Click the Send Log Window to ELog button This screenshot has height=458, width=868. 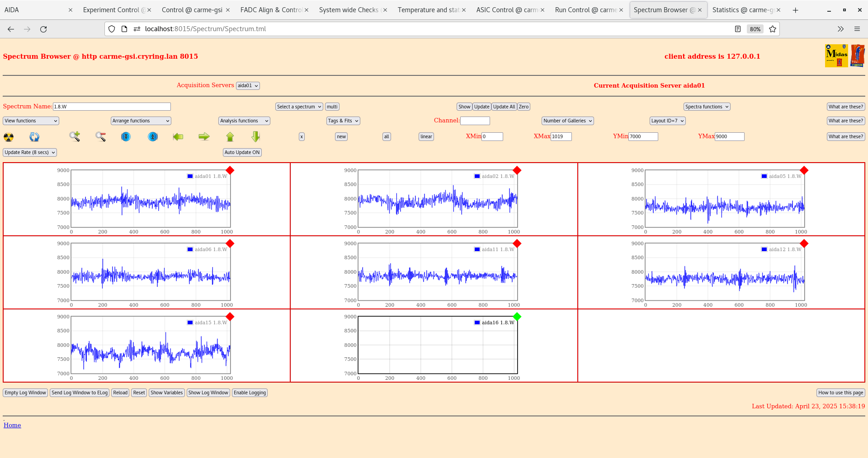coord(80,393)
